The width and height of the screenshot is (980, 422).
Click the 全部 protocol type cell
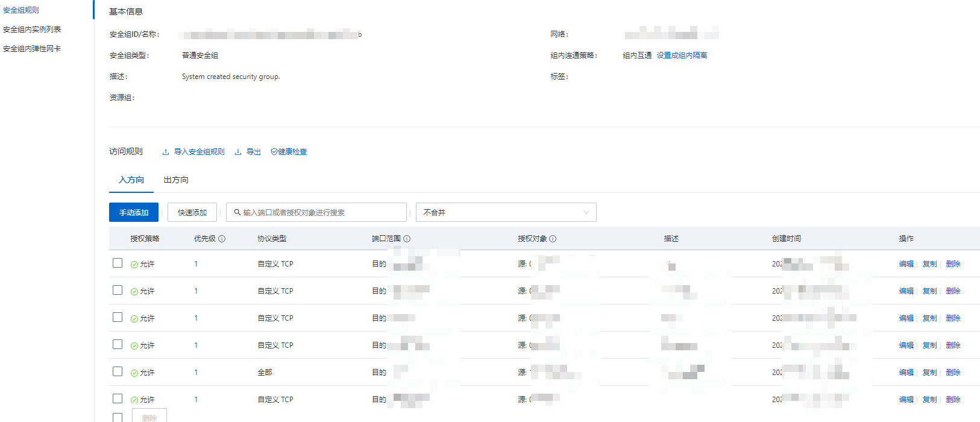[265, 373]
